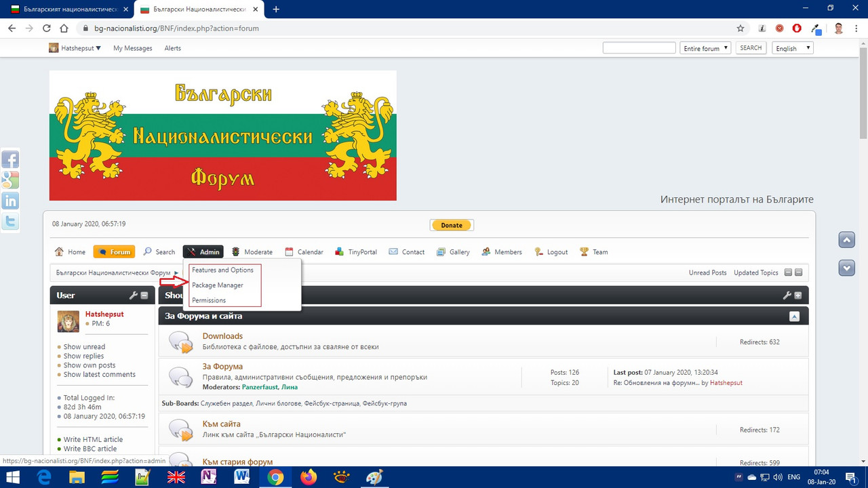The width and height of the screenshot is (868, 488).
Task: Open Gallery menu item
Action: pyautogui.click(x=453, y=251)
